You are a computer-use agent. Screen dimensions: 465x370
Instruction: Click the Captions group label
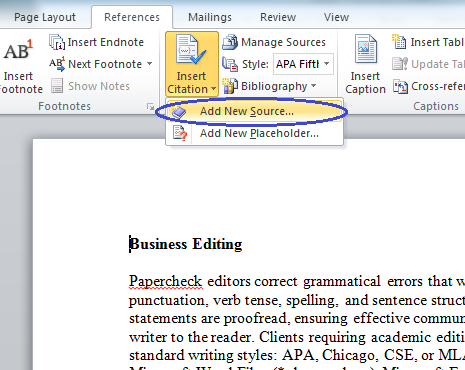(x=436, y=106)
